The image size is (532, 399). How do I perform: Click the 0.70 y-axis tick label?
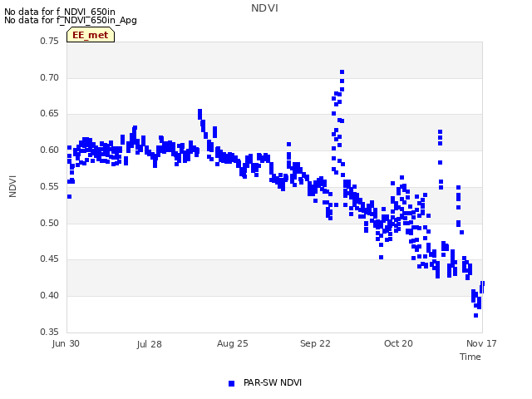point(49,77)
